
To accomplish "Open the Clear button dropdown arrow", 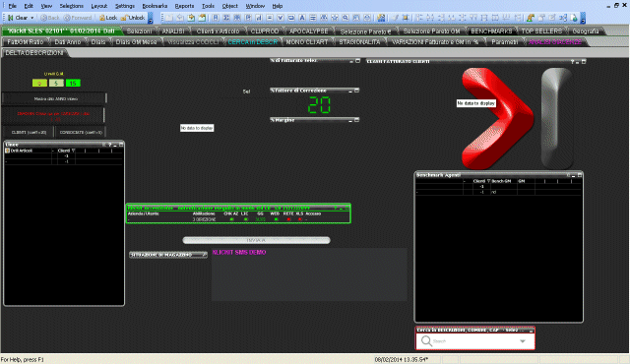I will tap(32, 18).
